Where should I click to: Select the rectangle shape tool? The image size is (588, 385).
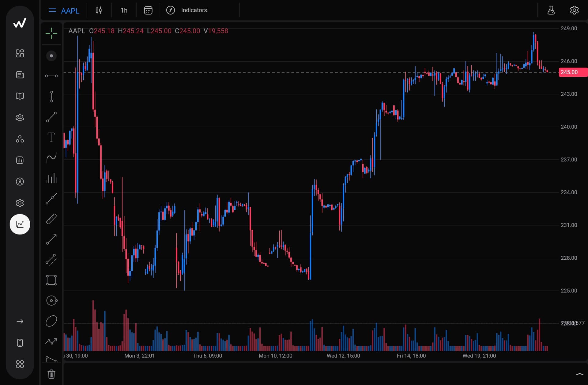pyautogui.click(x=51, y=280)
